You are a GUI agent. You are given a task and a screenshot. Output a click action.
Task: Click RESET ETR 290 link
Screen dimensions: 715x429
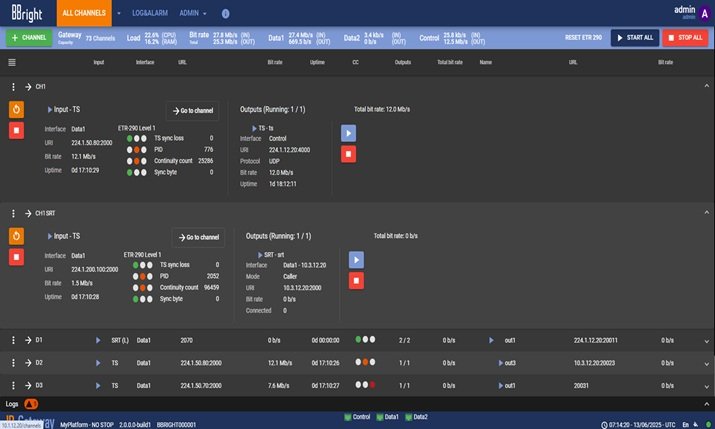point(585,37)
